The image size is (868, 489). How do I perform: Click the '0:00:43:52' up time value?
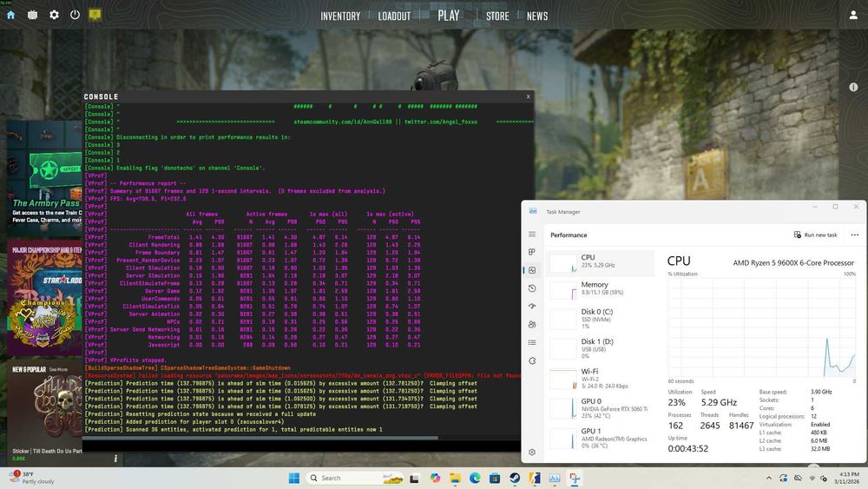pyautogui.click(x=688, y=448)
